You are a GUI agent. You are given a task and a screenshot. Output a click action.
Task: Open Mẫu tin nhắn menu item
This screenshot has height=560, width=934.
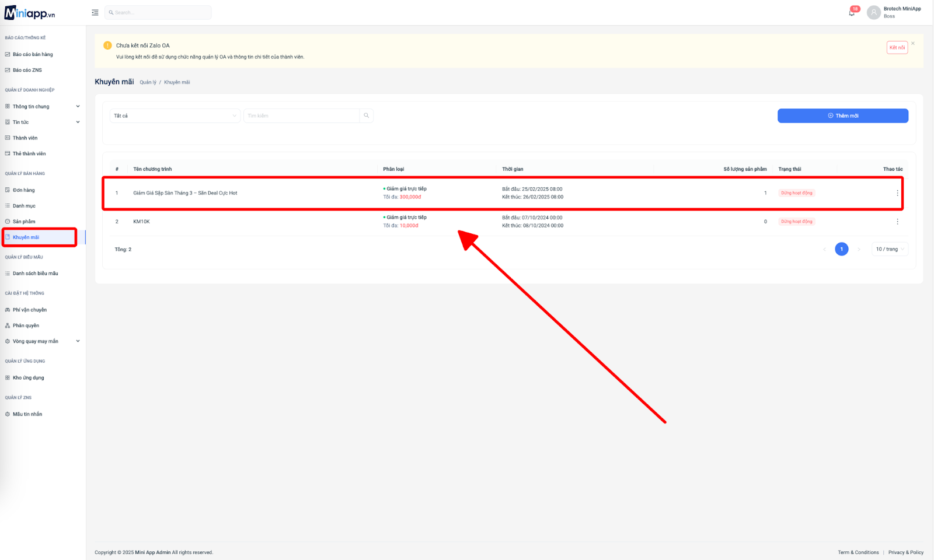pyautogui.click(x=27, y=414)
